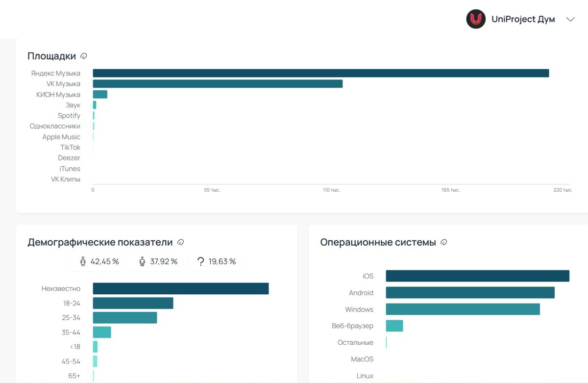Click the Площадки heading
Viewport: 588px width, 384px height.
point(51,56)
